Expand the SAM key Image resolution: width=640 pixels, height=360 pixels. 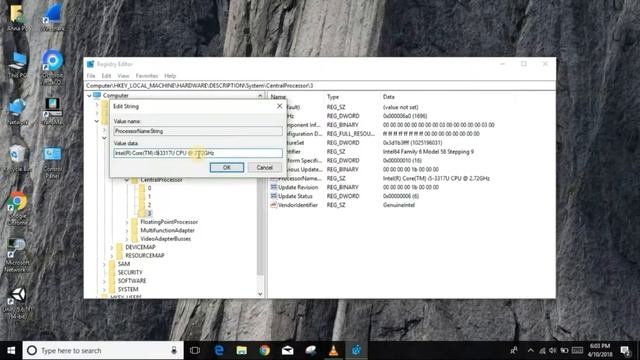[104, 264]
